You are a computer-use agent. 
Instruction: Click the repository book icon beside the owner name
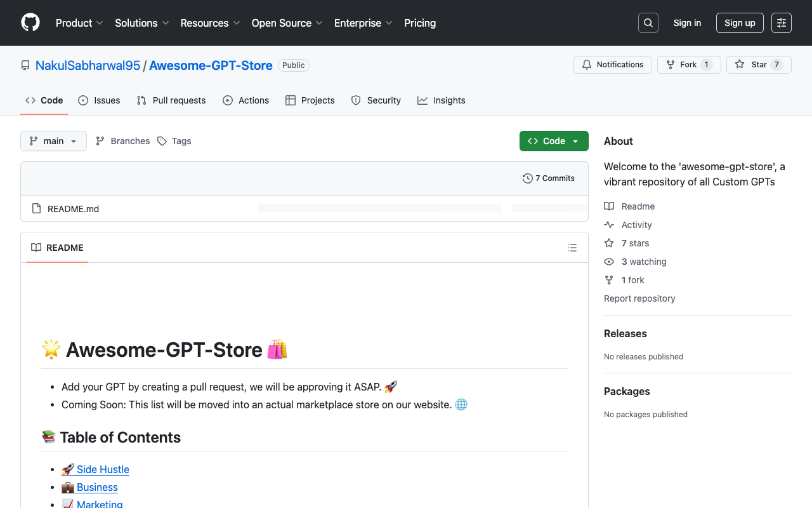coord(25,65)
